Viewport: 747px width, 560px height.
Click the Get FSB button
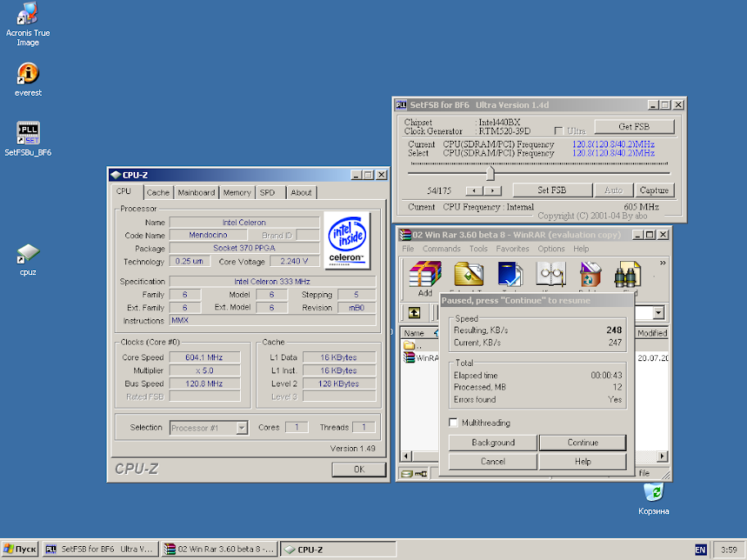point(634,127)
